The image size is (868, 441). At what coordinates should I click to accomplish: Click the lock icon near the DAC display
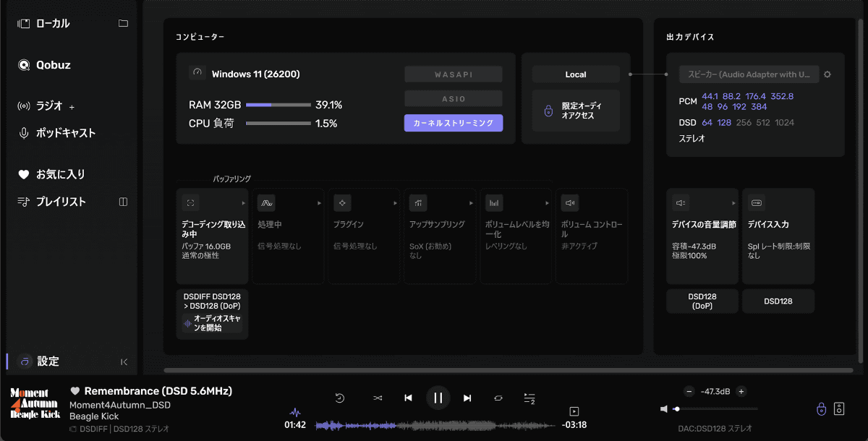[822, 408]
